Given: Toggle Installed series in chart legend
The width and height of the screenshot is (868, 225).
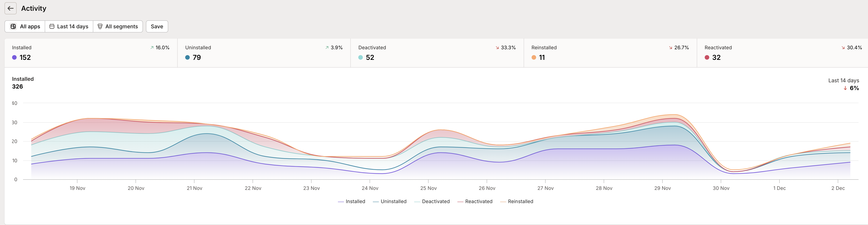Looking at the screenshot, I should pos(352,201).
